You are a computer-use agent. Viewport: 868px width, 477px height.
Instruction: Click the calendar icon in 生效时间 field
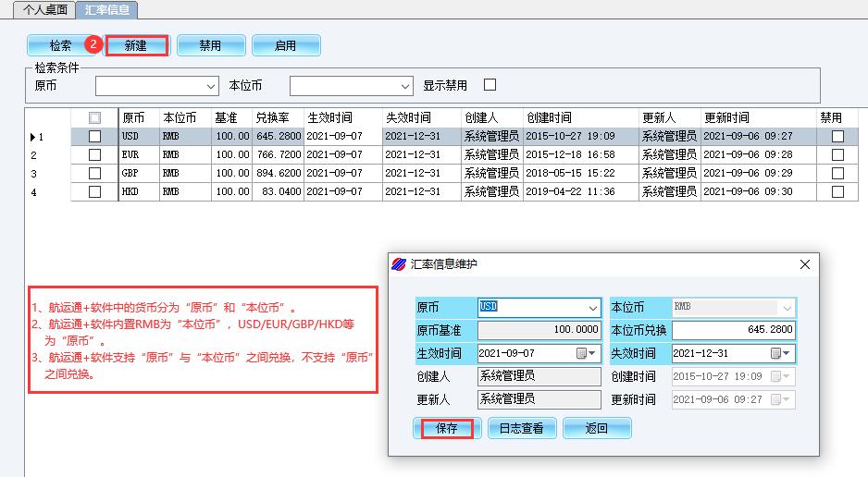[582, 353]
